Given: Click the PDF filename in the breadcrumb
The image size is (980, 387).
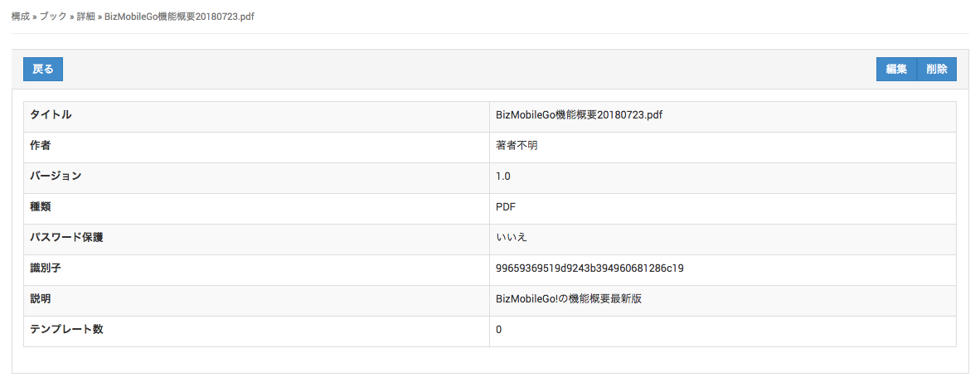Looking at the screenshot, I should [179, 17].
